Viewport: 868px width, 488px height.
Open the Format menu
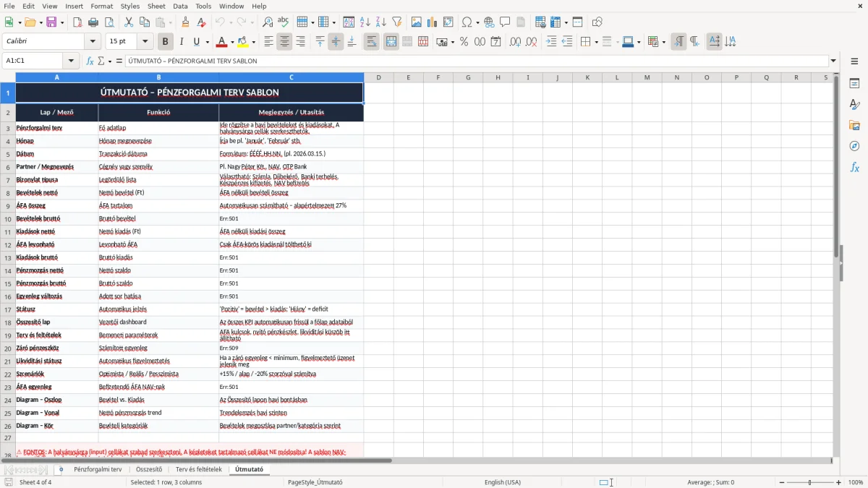point(102,6)
